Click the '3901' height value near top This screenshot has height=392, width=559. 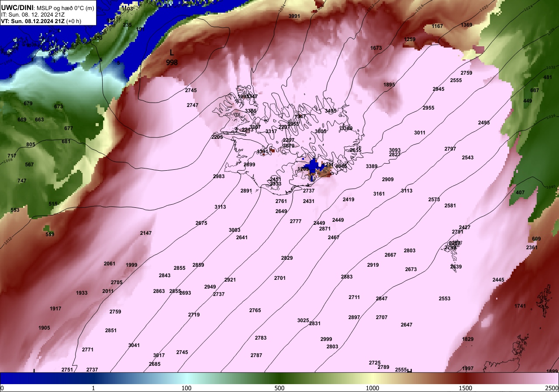pyautogui.click(x=294, y=16)
